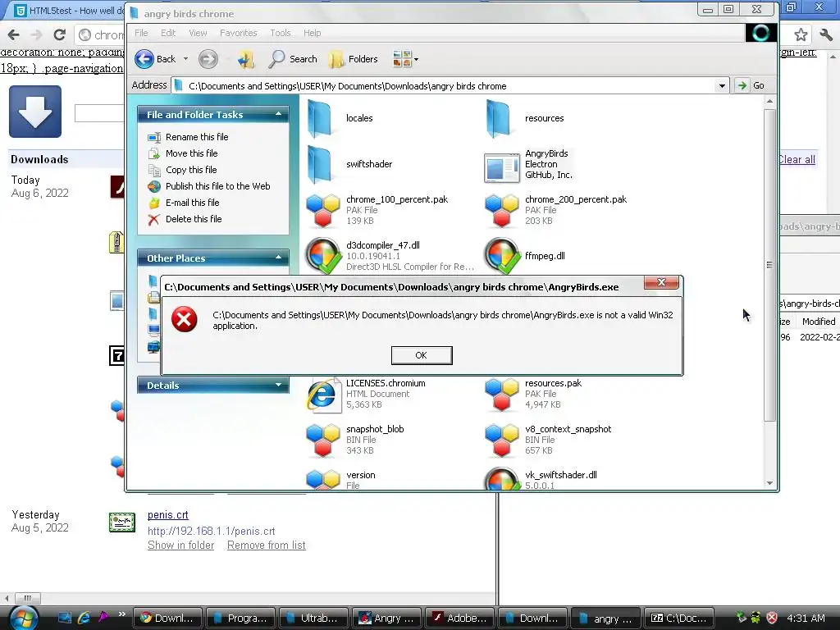Select chrome_200_percent.pak file icon
This screenshot has height=630, width=840.
[501, 210]
